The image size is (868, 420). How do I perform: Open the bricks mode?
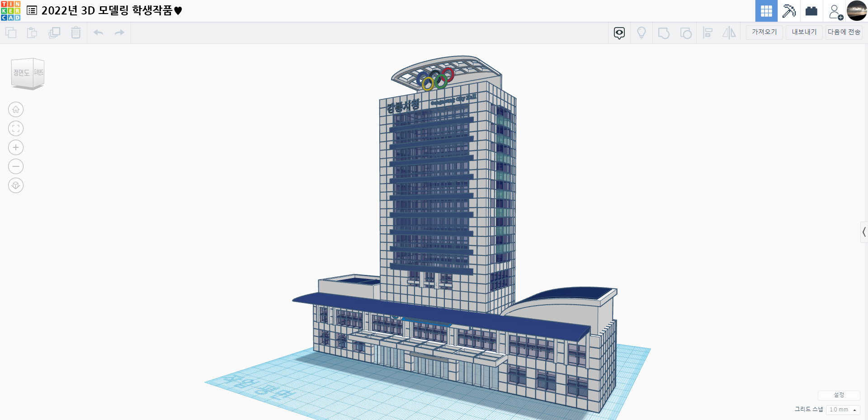(811, 11)
